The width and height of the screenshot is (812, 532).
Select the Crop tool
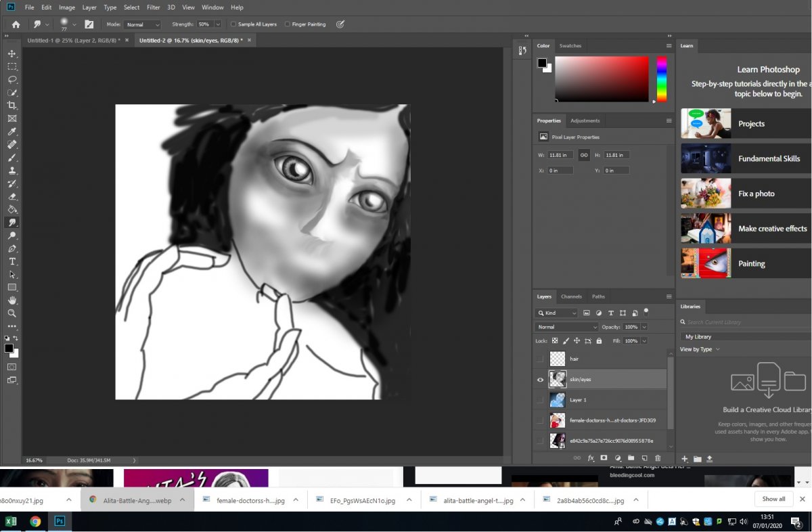12,106
